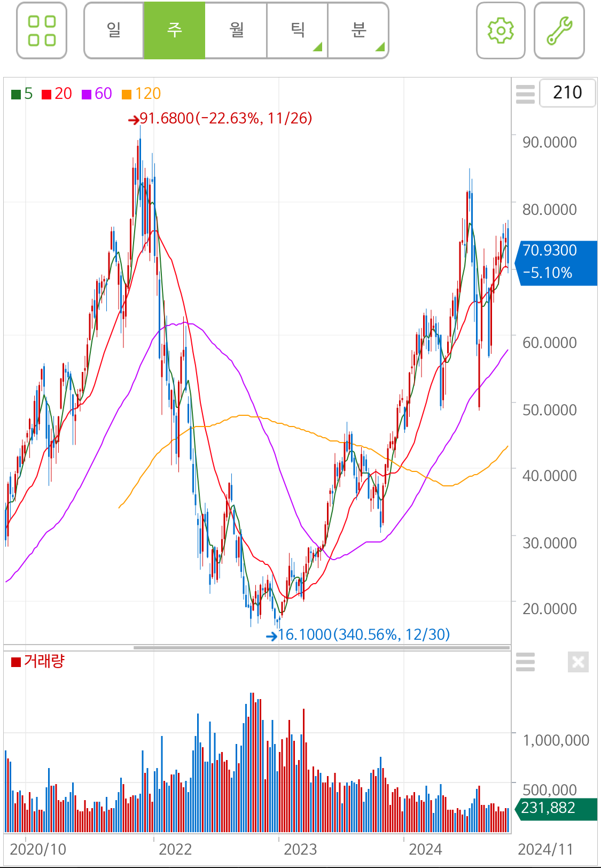
Task: Click the 90.0000 price axis label
Action: (x=550, y=142)
